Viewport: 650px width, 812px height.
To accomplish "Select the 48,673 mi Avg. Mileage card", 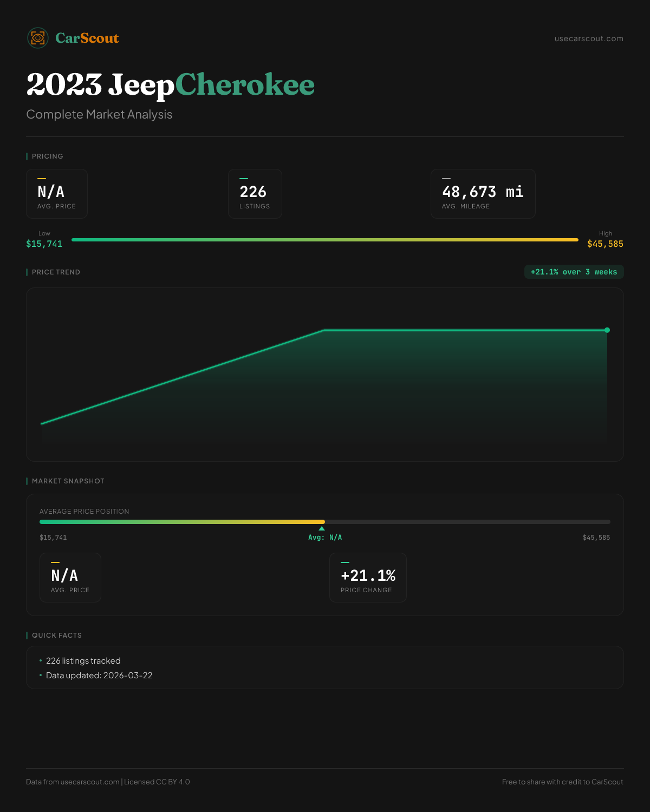I will [483, 194].
